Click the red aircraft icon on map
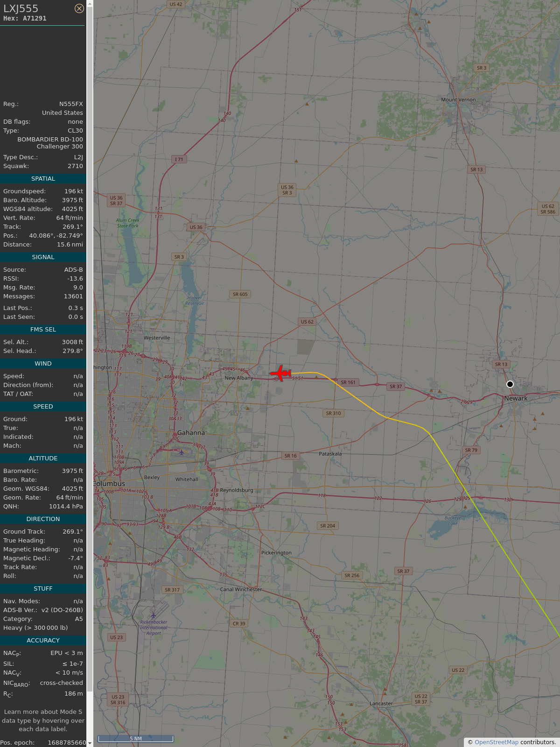The height and width of the screenshot is (747, 560). pos(280,373)
